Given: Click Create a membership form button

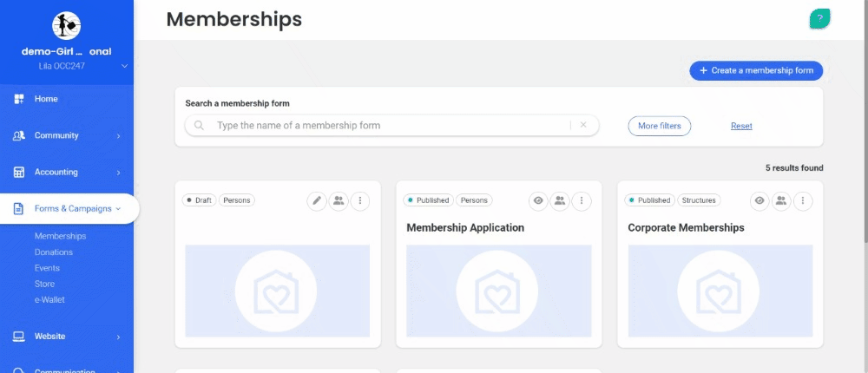Looking at the screenshot, I should (x=756, y=70).
